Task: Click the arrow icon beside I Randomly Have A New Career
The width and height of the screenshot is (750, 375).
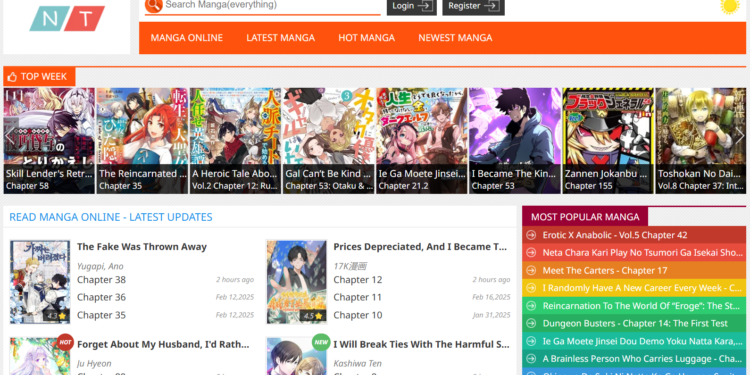Action: tap(530, 288)
